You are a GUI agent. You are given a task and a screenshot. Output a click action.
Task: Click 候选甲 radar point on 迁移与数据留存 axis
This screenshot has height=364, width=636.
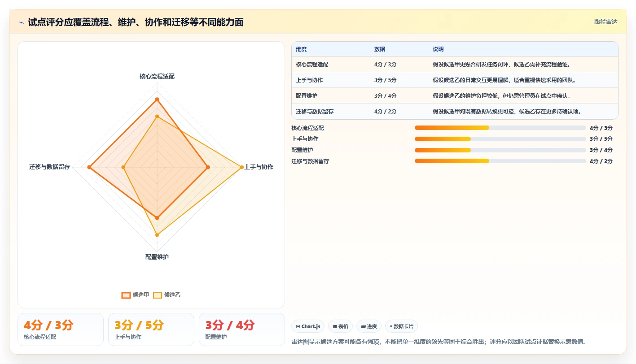tap(89, 167)
